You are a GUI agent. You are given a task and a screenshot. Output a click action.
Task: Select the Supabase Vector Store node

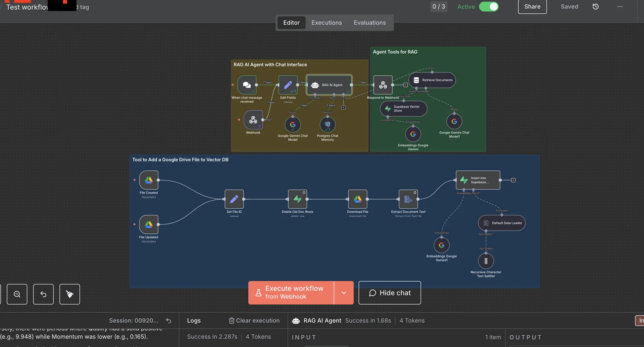click(403, 109)
